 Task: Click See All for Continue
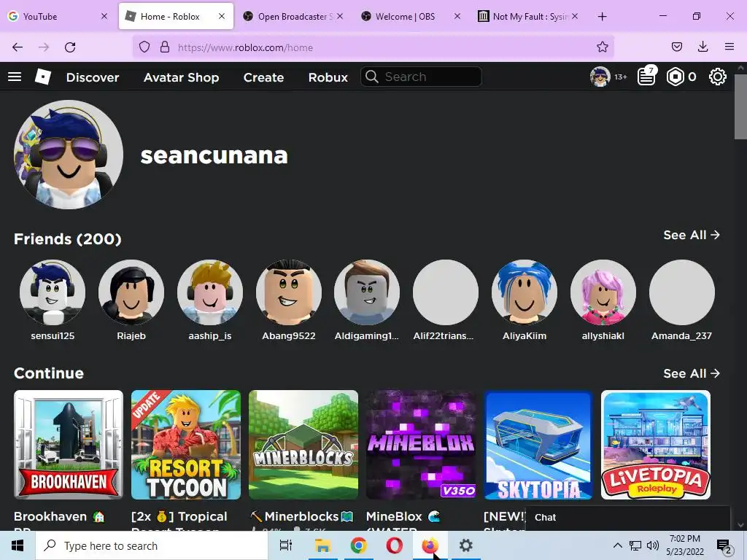point(692,373)
